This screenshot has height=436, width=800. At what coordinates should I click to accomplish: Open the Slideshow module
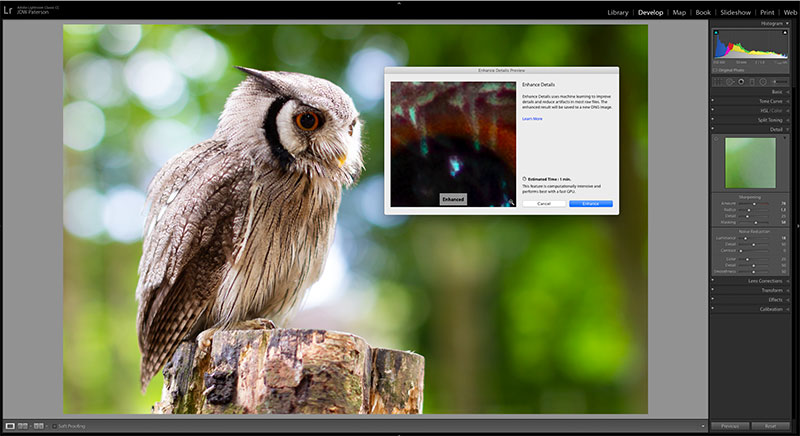coord(736,12)
